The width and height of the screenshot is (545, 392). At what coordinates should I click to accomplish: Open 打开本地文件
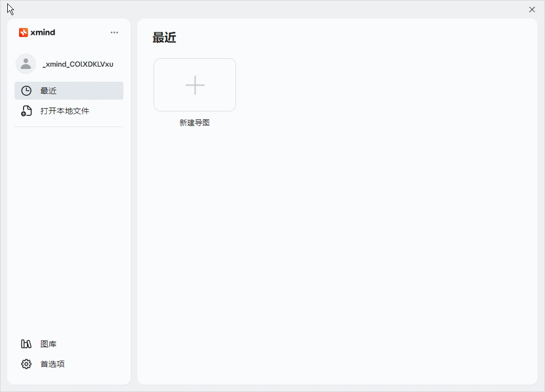(x=69, y=111)
